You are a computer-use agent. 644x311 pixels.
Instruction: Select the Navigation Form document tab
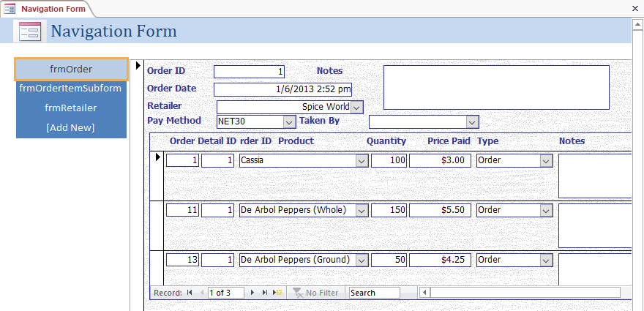pyautogui.click(x=48, y=9)
